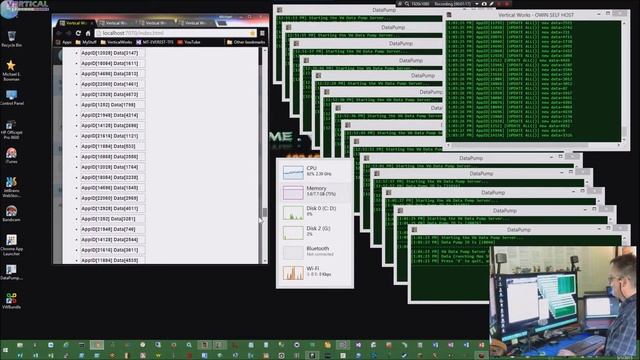
Task: Select the Bluetooth performance item
Action: coord(314,252)
